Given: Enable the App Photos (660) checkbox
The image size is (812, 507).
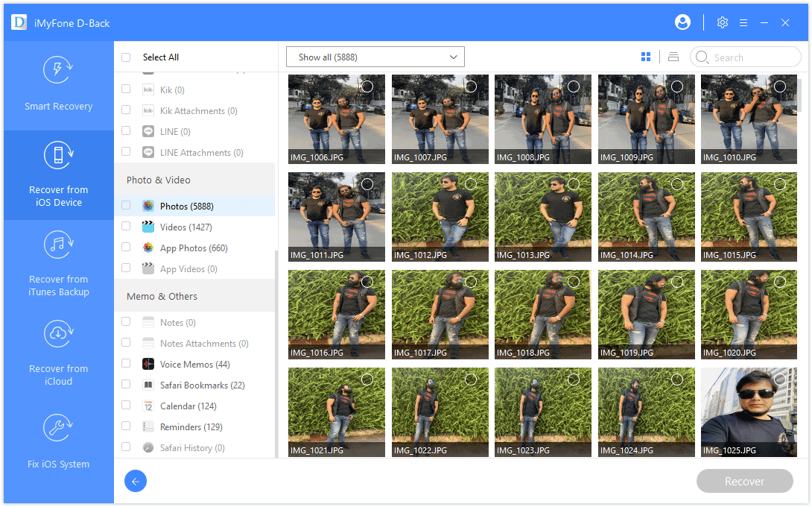Looking at the screenshot, I should 126,248.
